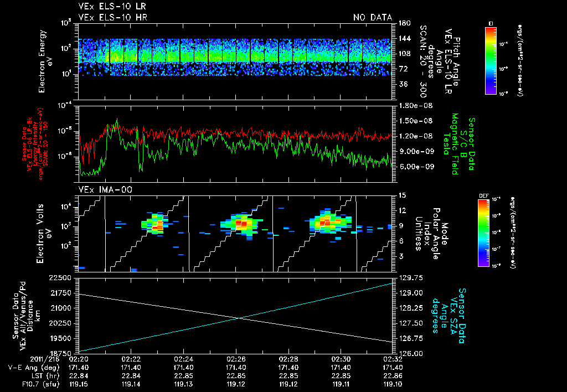Select the VEx ELS-10 LR title text

(112, 7)
